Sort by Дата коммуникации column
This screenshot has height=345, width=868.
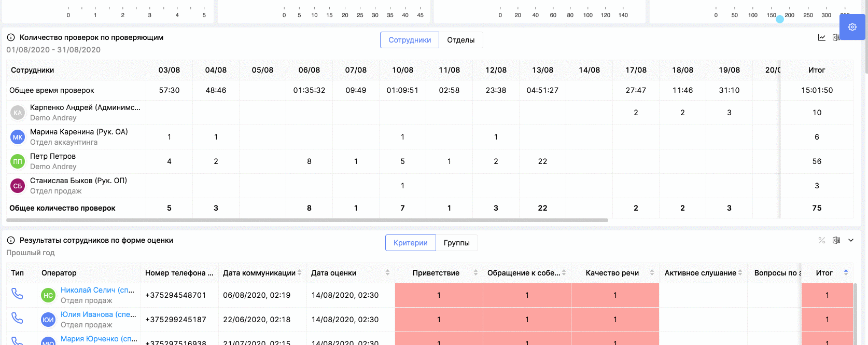point(299,273)
